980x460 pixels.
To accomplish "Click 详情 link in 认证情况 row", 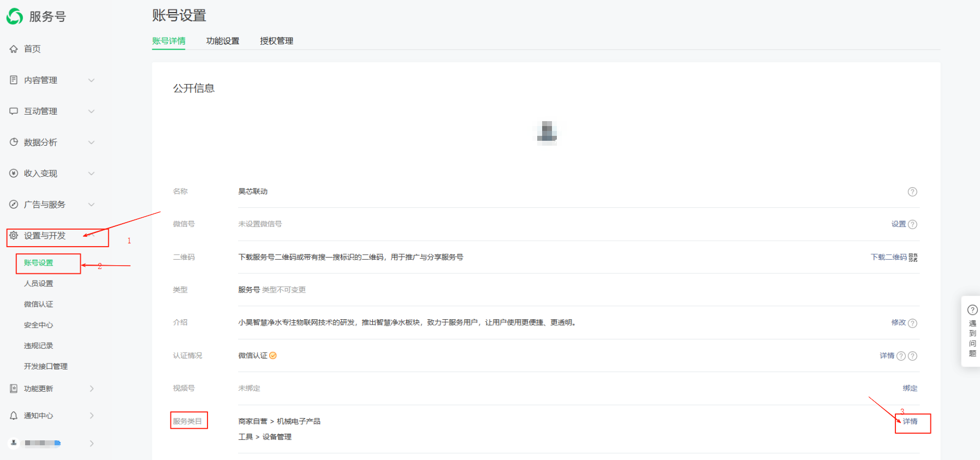I will click(887, 355).
